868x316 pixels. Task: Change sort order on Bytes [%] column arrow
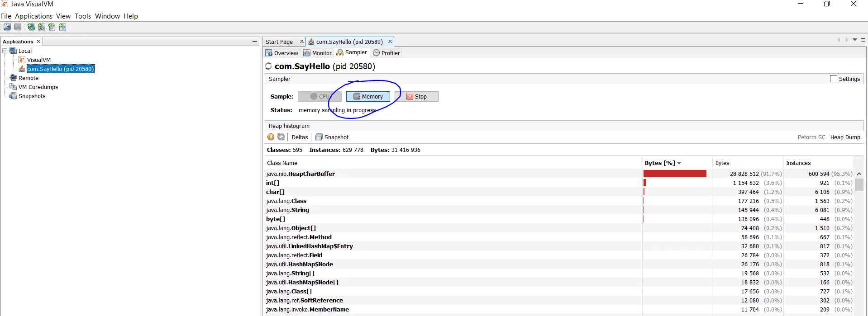pos(679,163)
